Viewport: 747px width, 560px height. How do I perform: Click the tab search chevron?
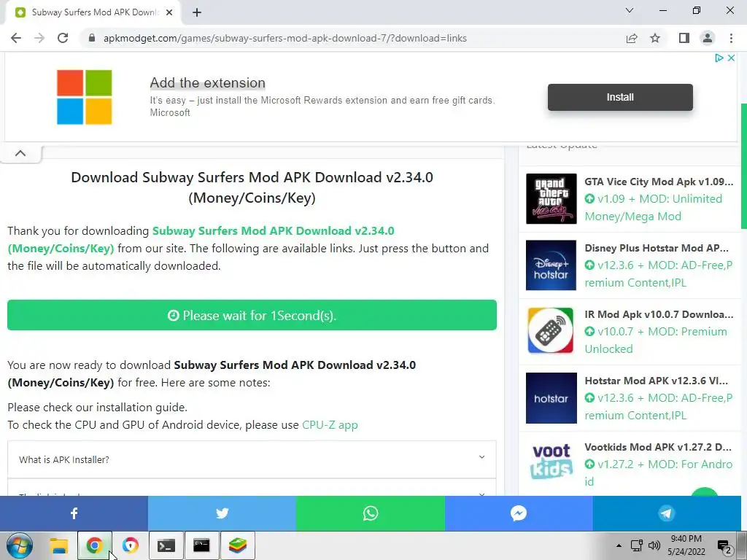(x=630, y=10)
